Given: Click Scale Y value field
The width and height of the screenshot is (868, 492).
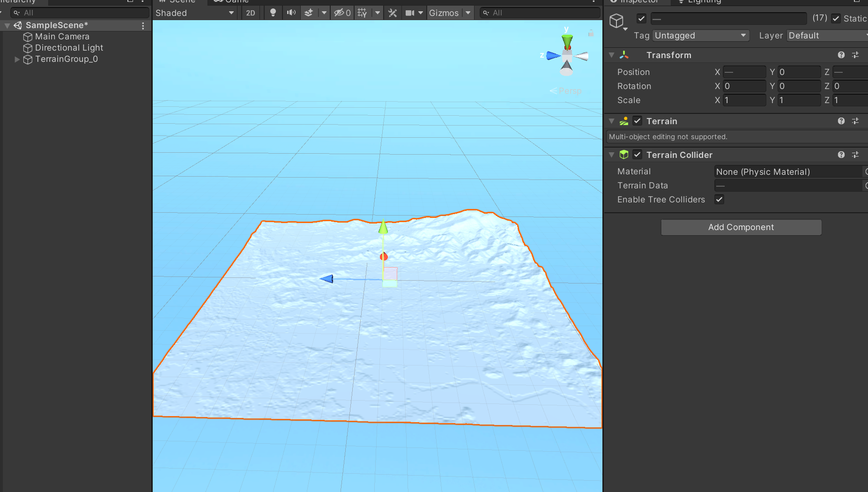Looking at the screenshot, I should coord(799,100).
